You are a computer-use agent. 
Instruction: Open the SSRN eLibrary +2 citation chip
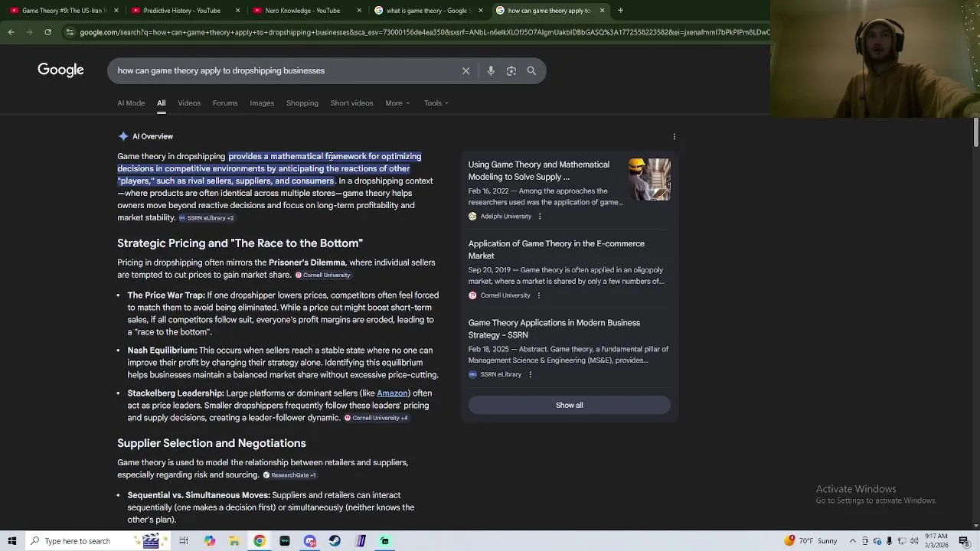(x=206, y=218)
